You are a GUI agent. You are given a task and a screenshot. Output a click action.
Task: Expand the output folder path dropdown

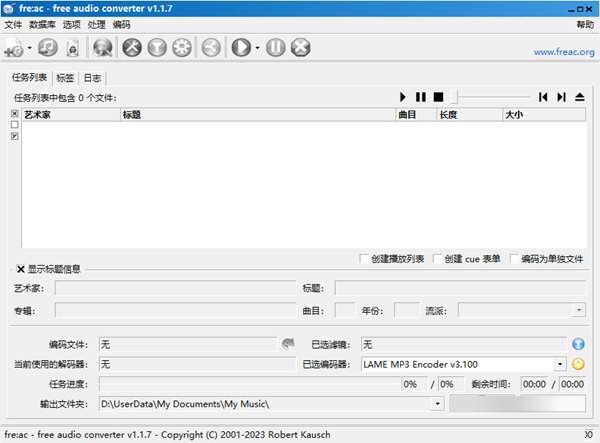[x=438, y=403]
